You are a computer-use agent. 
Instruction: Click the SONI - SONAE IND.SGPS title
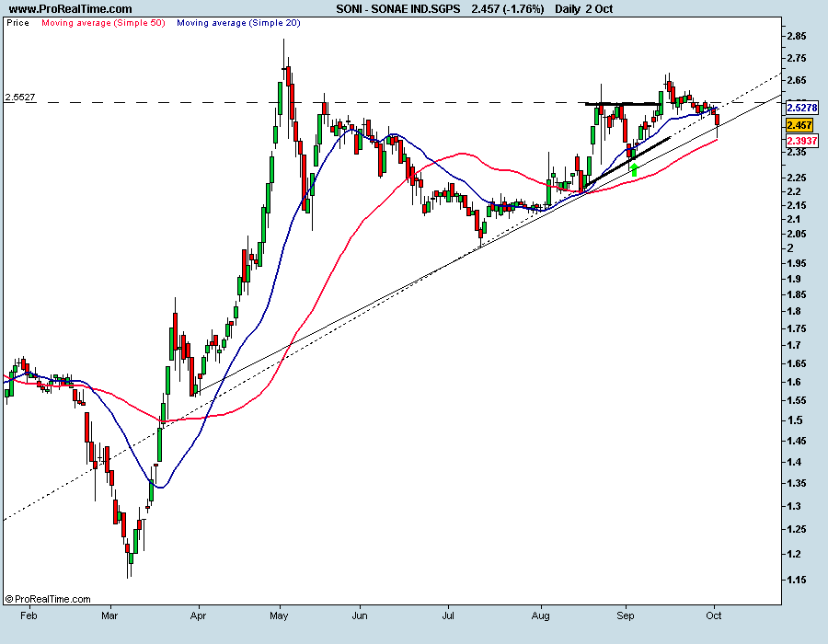click(x=398, y=9)
